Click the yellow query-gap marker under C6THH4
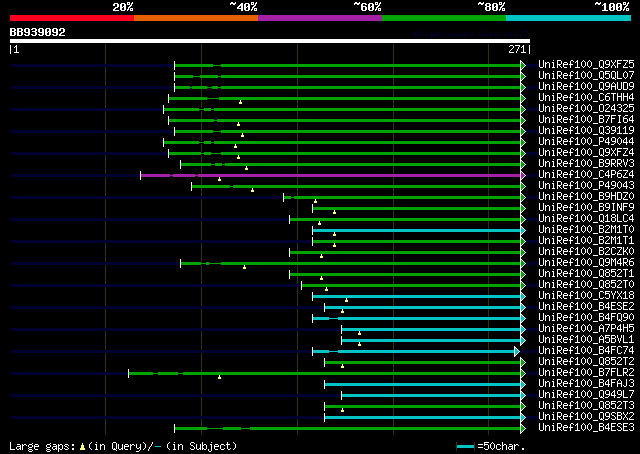The image size is (640, 454). pos(240,102)
